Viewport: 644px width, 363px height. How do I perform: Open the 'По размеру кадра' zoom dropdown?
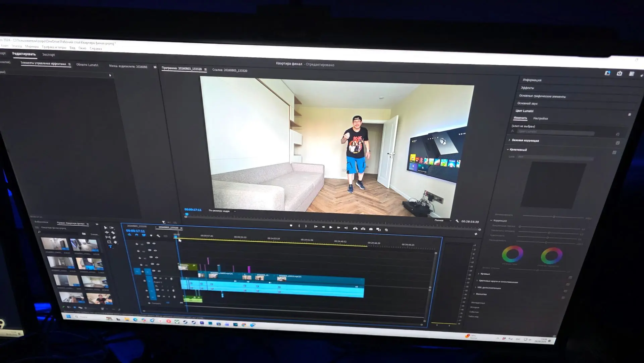pyautogui.click(x=222, y=211)
